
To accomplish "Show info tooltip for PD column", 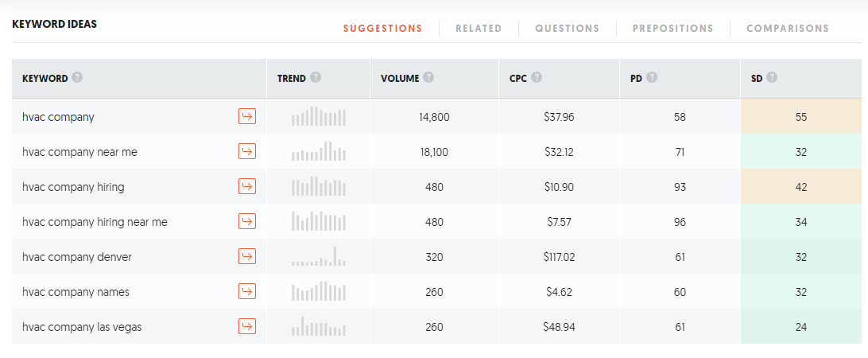I will (x=652, y=78).
